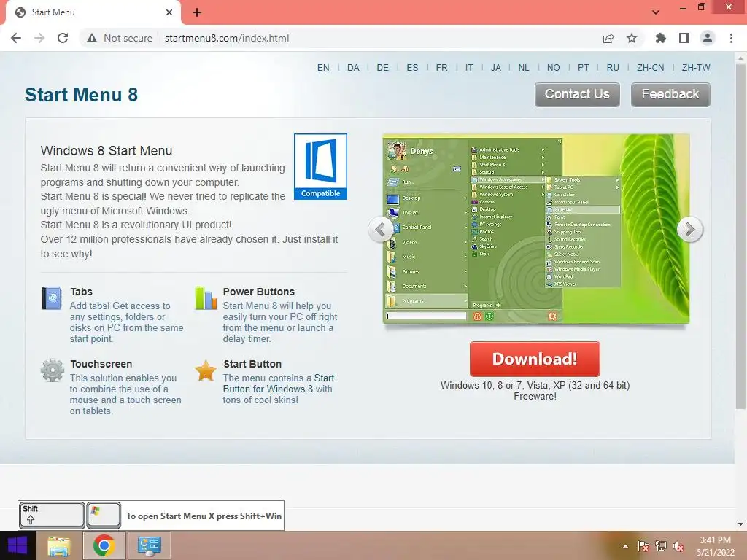Follow the Start Button for Windows 8 link
Viewport: 747px width, 560px height.
coord(278,384)
